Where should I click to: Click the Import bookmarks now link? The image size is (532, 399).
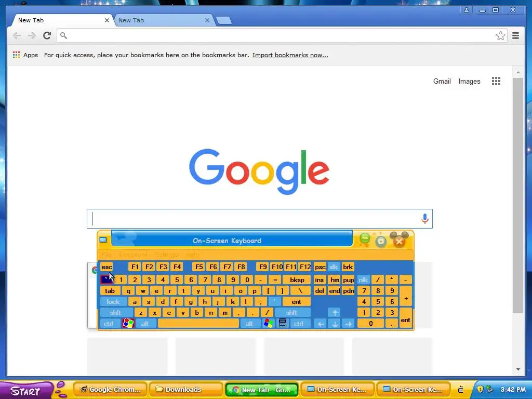point(290,55)
